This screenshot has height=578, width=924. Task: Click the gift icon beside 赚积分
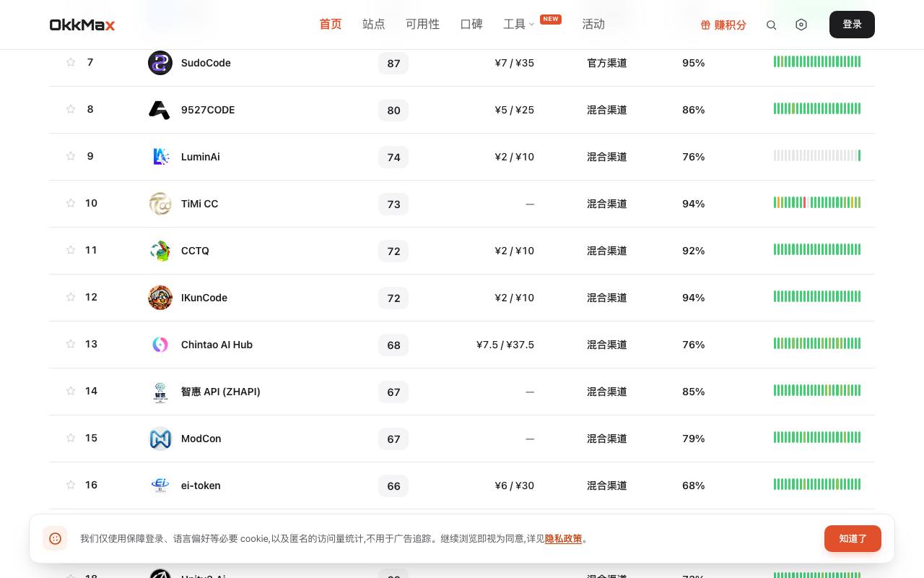705,25
